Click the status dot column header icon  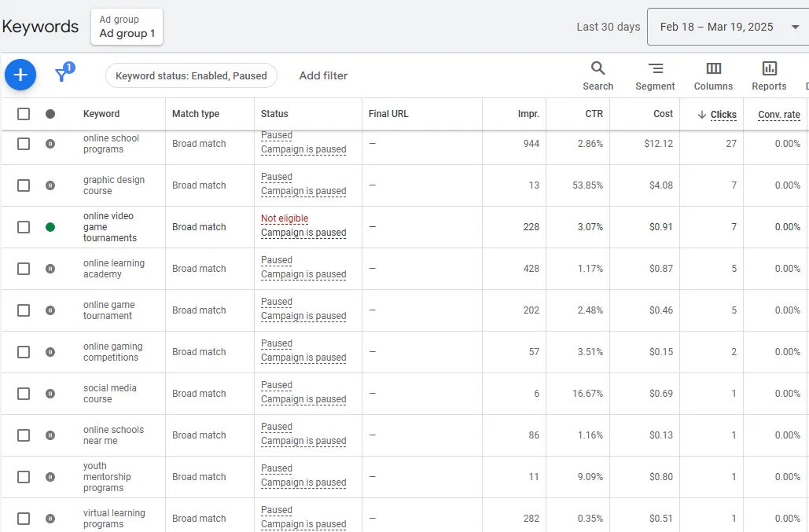[50, 114]
